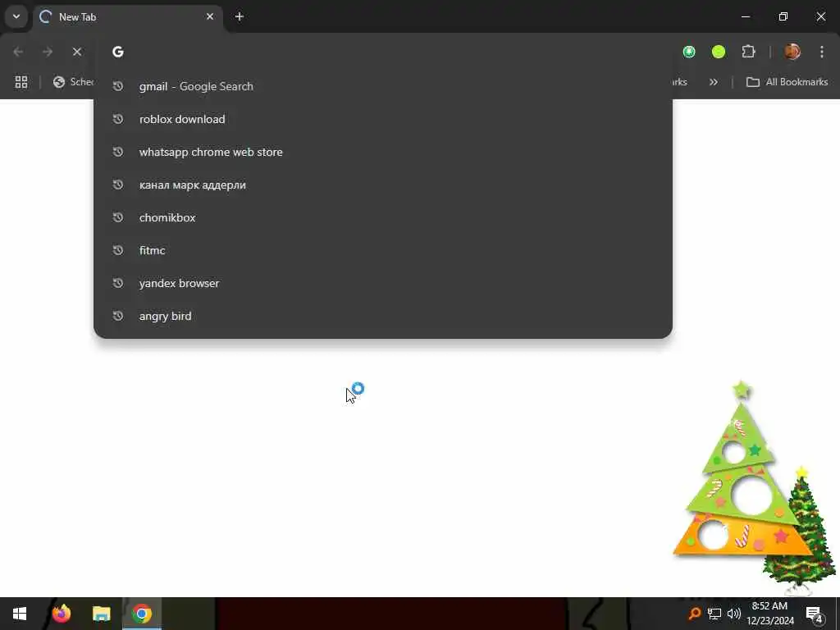
Task: Pick the канал марк аддерли suggestion
Action: 383,185
